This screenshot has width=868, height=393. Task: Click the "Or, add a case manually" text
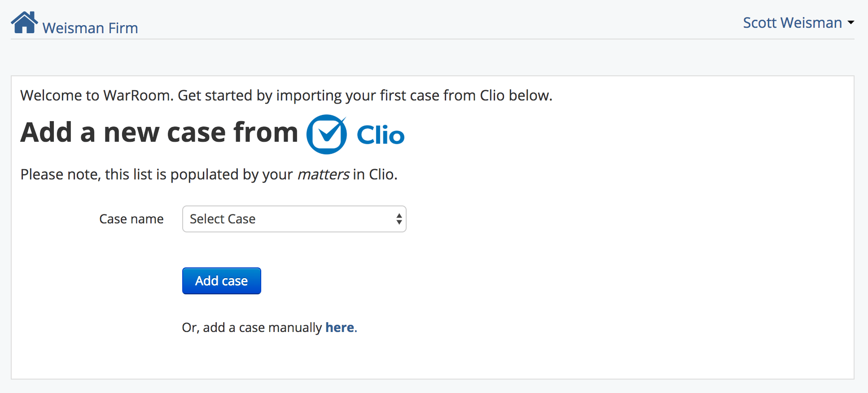pyautogui.click(x=252, y=327)
